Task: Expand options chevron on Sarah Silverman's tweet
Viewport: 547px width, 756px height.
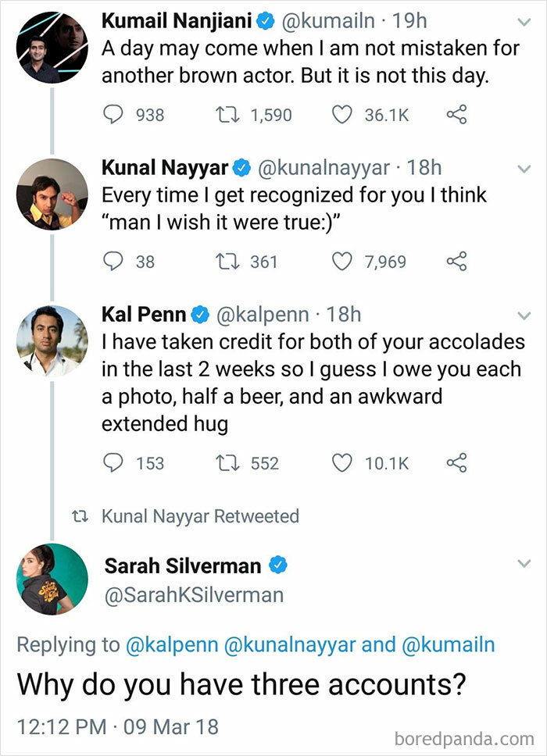Action: pos(522,563)
